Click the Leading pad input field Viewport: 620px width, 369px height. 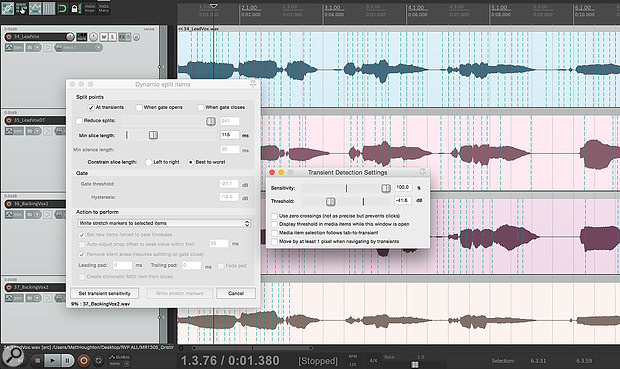click(x=122, y=265)
